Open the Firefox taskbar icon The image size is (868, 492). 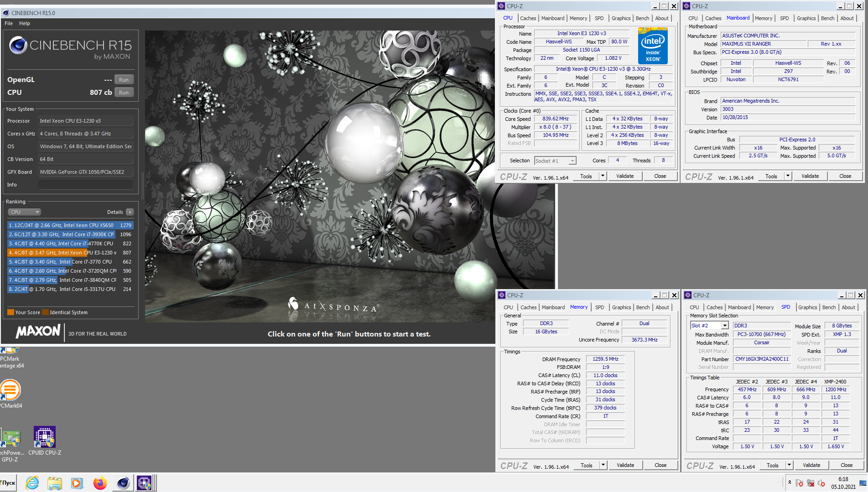[100, 483]
